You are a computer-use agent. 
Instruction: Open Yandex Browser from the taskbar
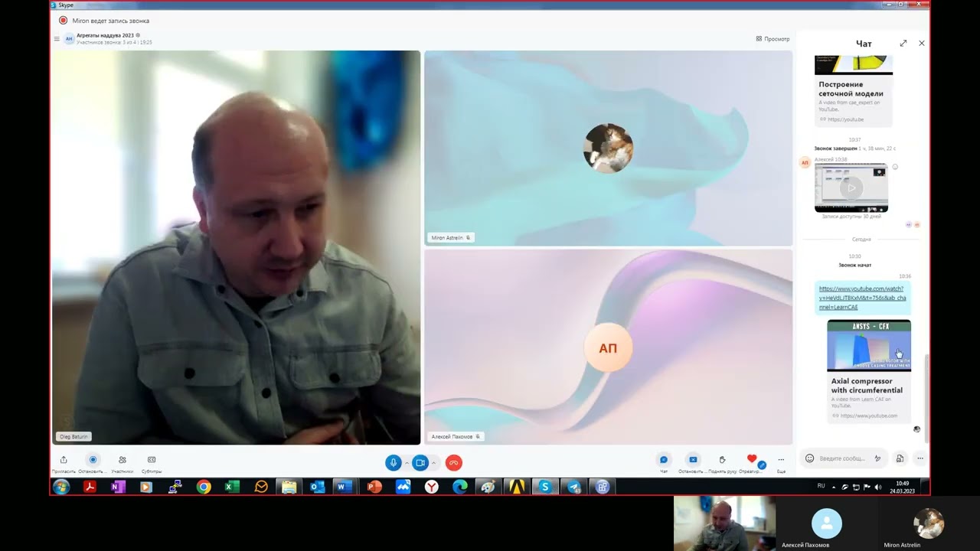pos(432,487)
